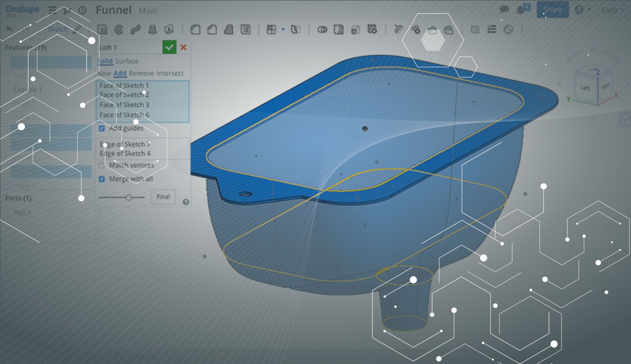This screenshot has height=364, width=631.
Task: Open the notifications bell
Action: [521, 9]
